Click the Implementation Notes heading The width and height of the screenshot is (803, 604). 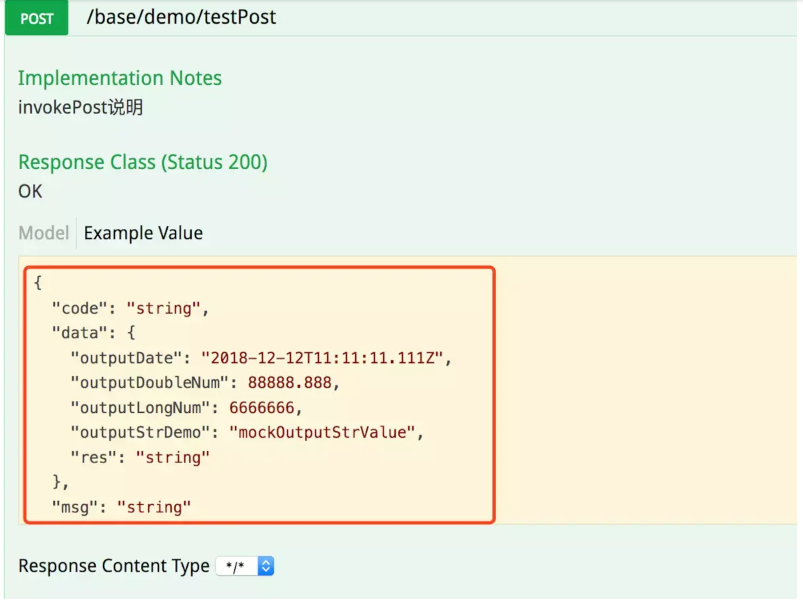point(120,78)
